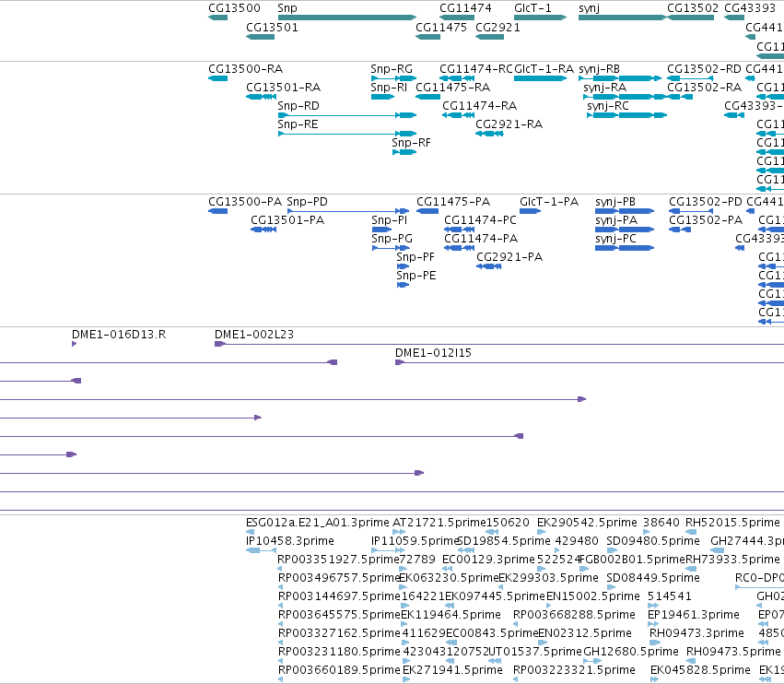Select the CG11475 gene label
Screen dimensions: 784x684
coord(441,27)
